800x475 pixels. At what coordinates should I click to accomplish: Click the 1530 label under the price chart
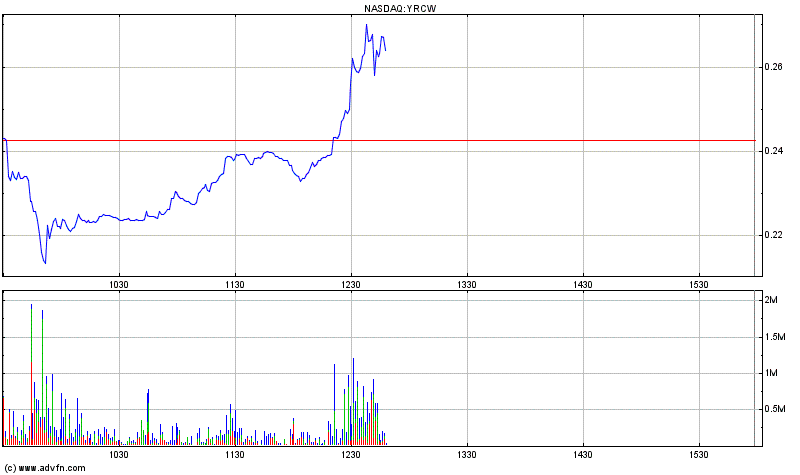coord(699,285)
